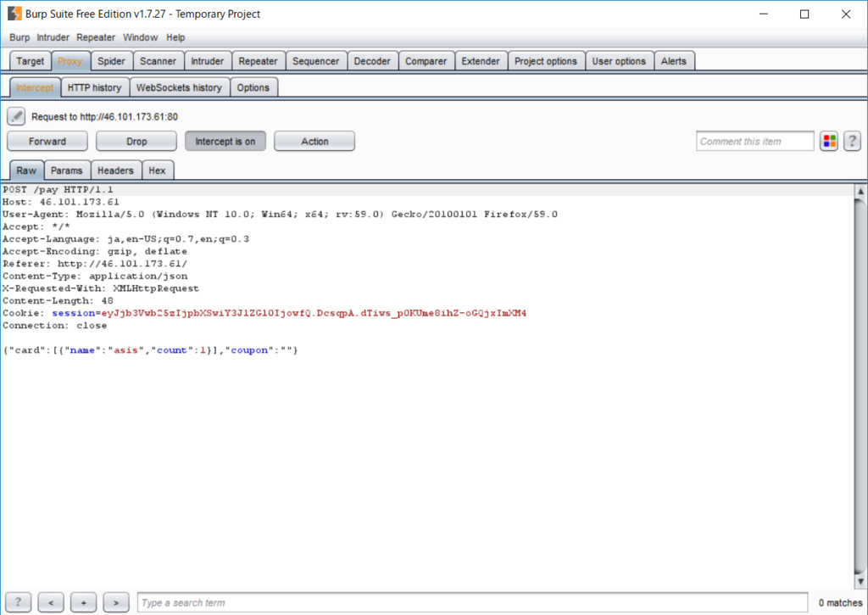Click the POST /pay HTTP/1.1 line
The width and height of the screenshot is (868, 615).
point(58,189)
